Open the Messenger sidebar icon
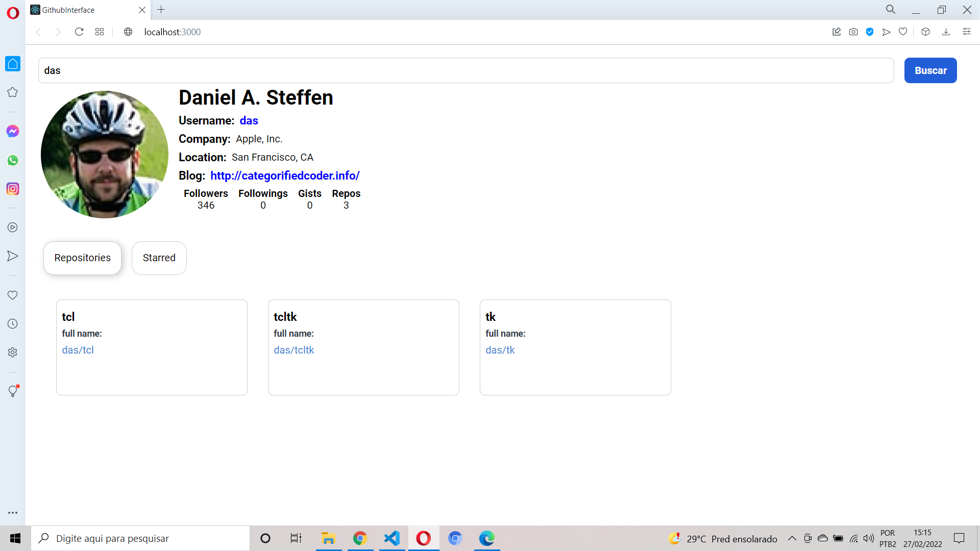Viewport: 980px width, 551px height. [13, 131]
